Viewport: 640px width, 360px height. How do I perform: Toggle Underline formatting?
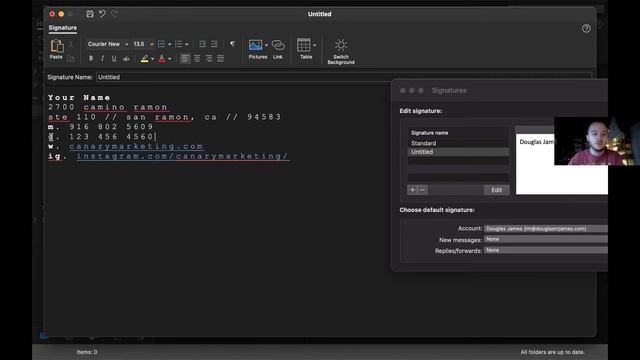(114, 59)
